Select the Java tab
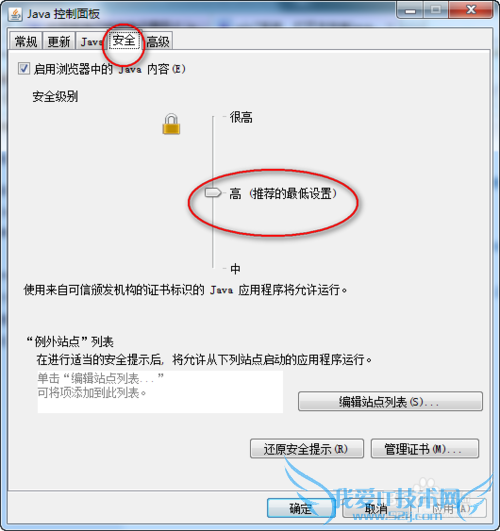This screenshot has width=500, height=531. pos(91,41)
